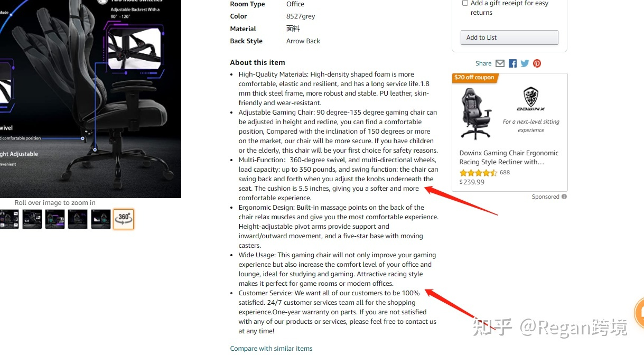Share the product on Facebook
Image resolution: width=644 pixels, height=355 pixels.
point(512,63)
